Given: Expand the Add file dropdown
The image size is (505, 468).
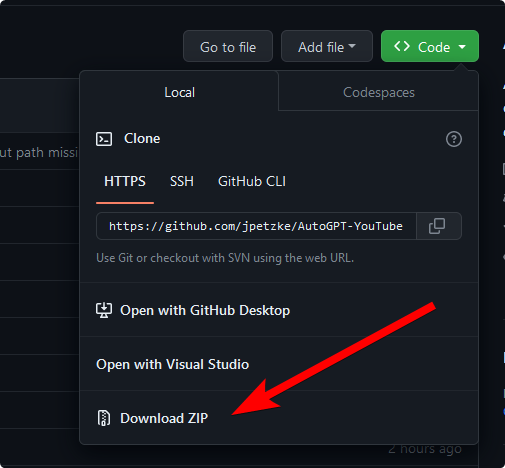Looking at the screenshot, I should (327, 46).
